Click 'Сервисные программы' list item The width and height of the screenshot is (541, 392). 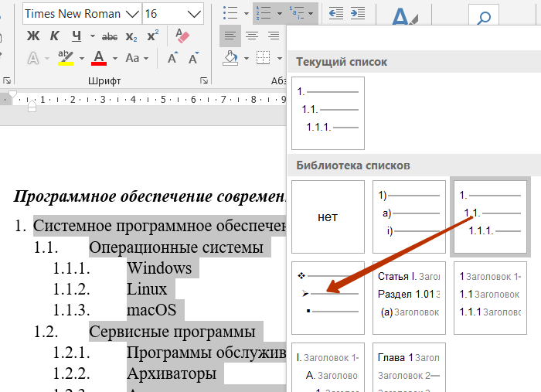(x=172, y=332)
